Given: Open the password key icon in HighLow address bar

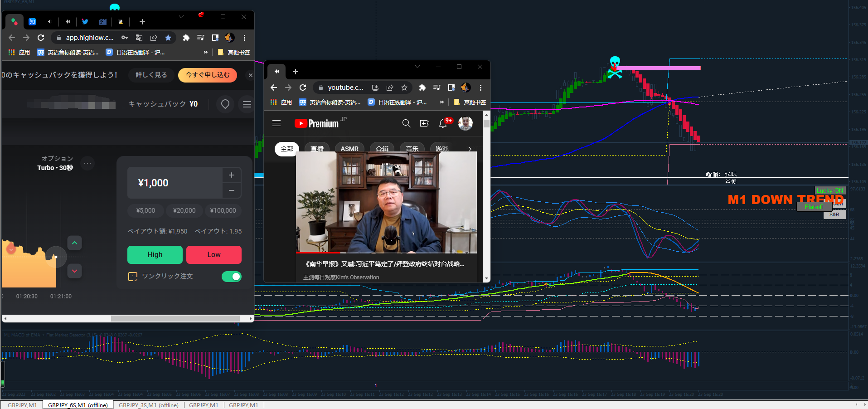Looking at the screenshot, I should pyautogui.click(x=125, y=38).
